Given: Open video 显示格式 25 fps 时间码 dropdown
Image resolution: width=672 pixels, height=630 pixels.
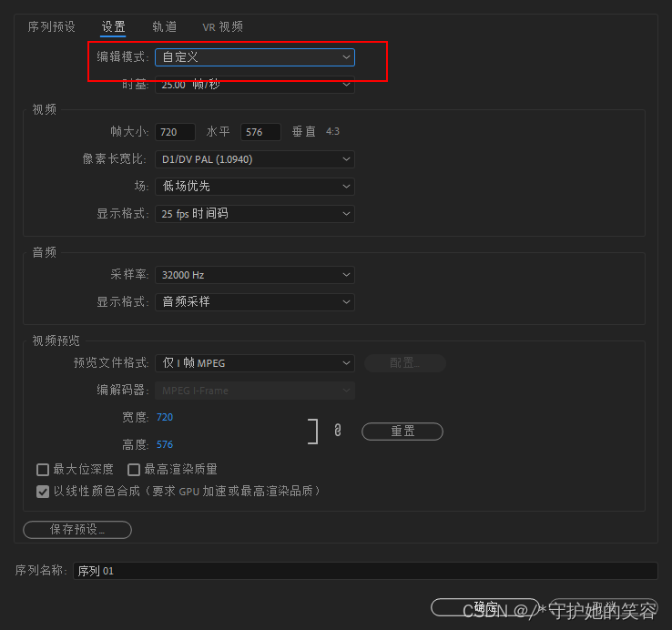Looking at the screenshot, I should click(x=255, y=213).
